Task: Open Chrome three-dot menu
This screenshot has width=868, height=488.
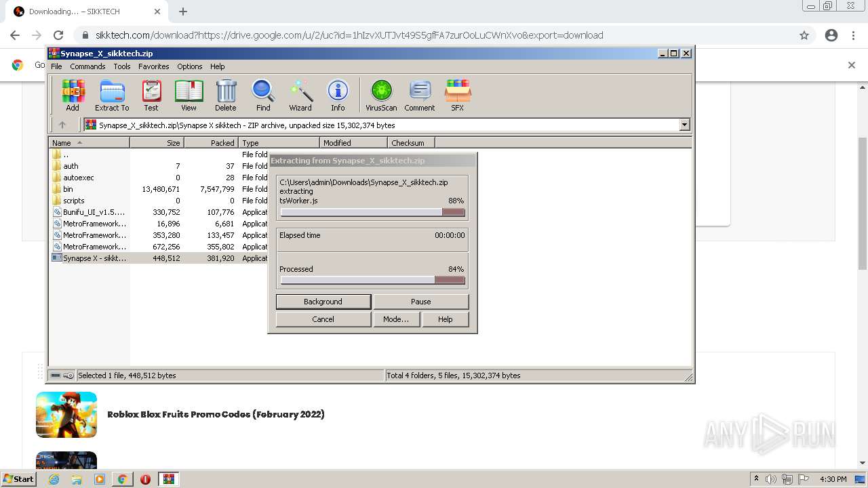Action: point(853,35)
